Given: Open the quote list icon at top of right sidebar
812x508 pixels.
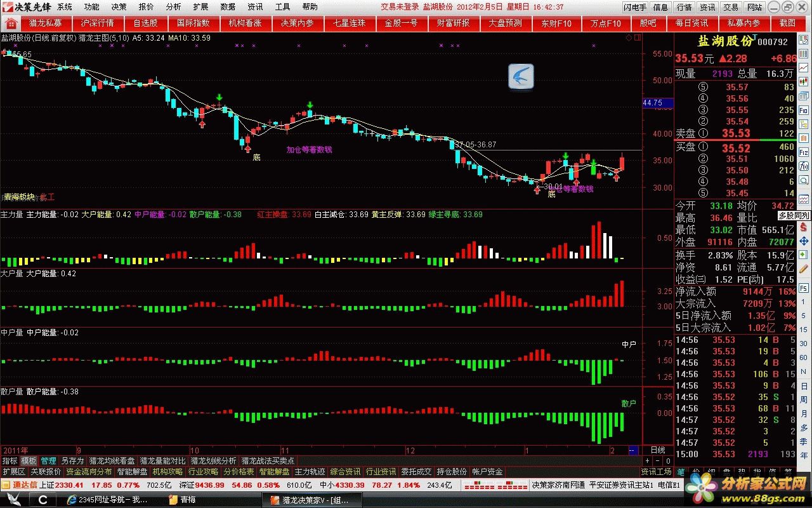Looking at the screenshot, I should (x=804, y=40).
